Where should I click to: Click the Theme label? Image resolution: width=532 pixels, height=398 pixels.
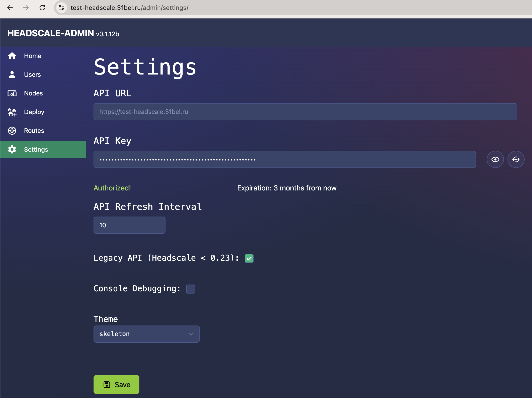click(x=106, y=319)
